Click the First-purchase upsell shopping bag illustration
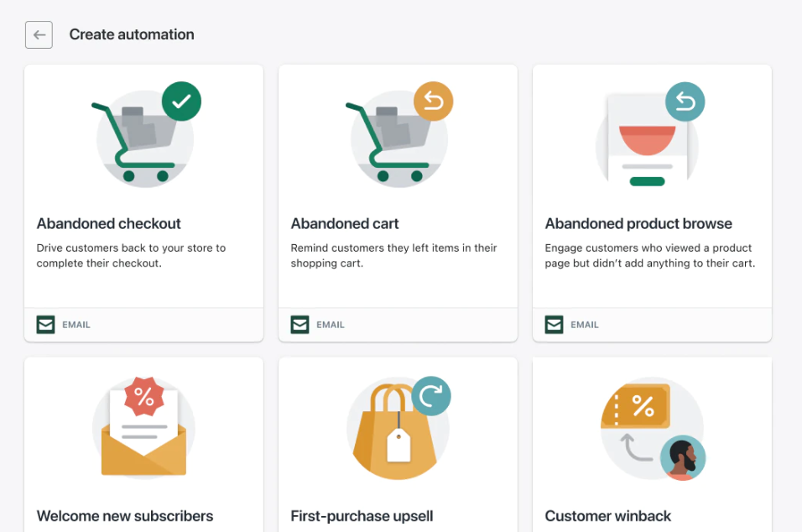The height and width of the screenshot is (532, 802). tap(398, 429)
